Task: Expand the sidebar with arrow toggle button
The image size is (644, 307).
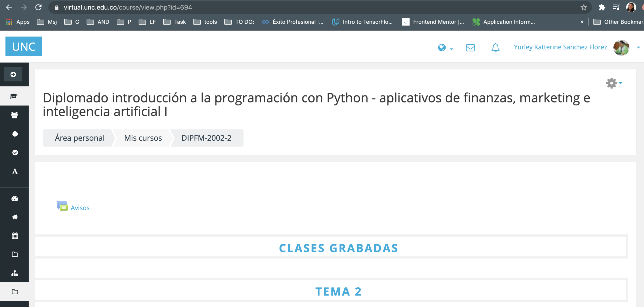Action: click(13, 75)
